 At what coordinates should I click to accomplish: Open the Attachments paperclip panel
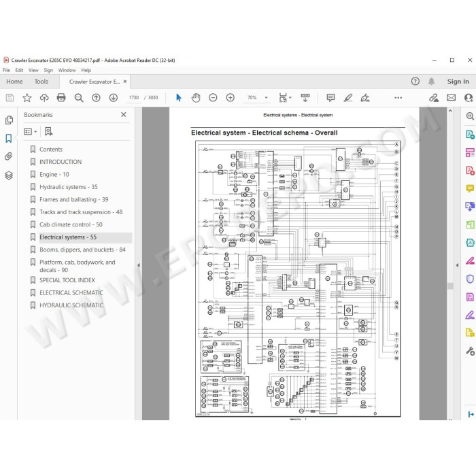point(9,156)
